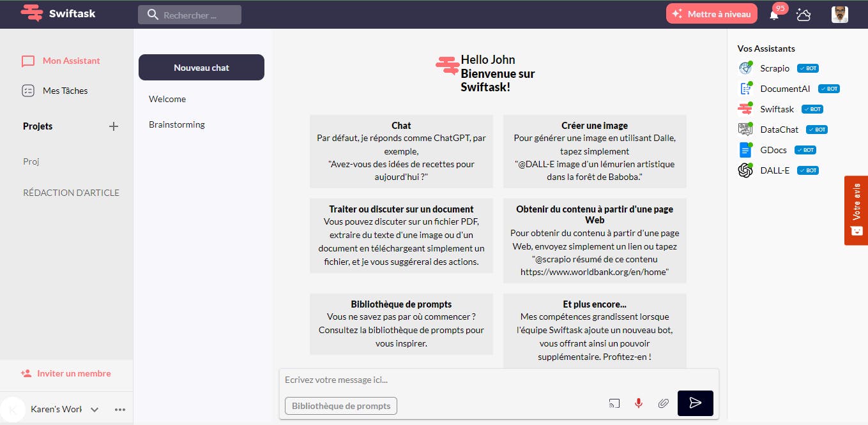This screenshot has width=868, height=425.
Task: Open workspace options three-dot menu
Action: point(120,410)
